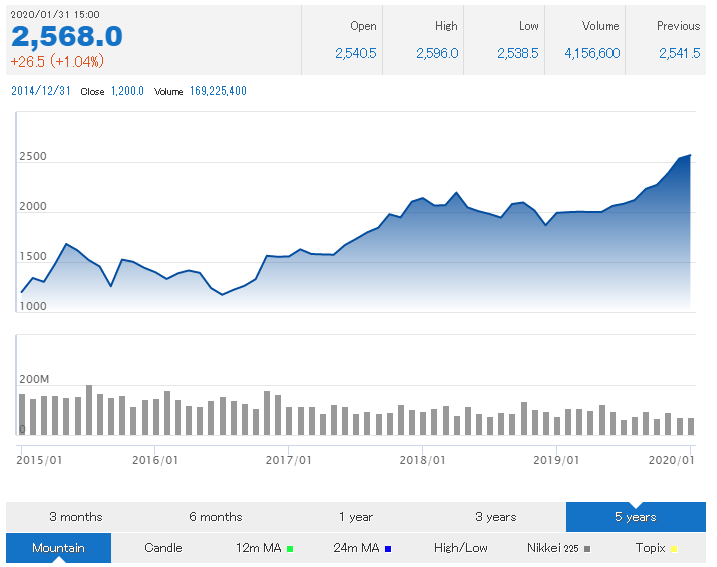
Task: Enable the High/Low indicator
Action: 460,548
